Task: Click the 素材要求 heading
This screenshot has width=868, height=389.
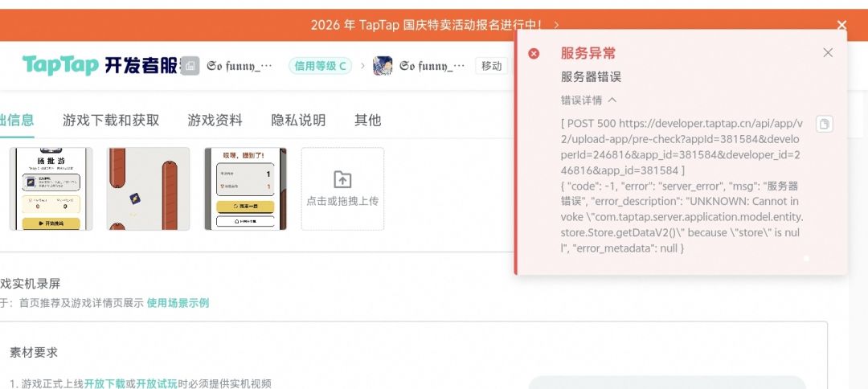Action: click(x=34, y=353)
